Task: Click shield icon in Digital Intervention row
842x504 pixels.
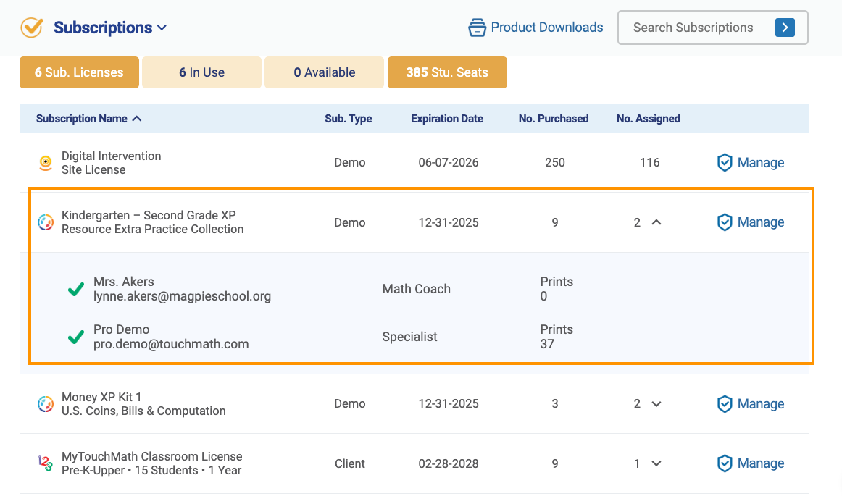Action: click(725, 163)
